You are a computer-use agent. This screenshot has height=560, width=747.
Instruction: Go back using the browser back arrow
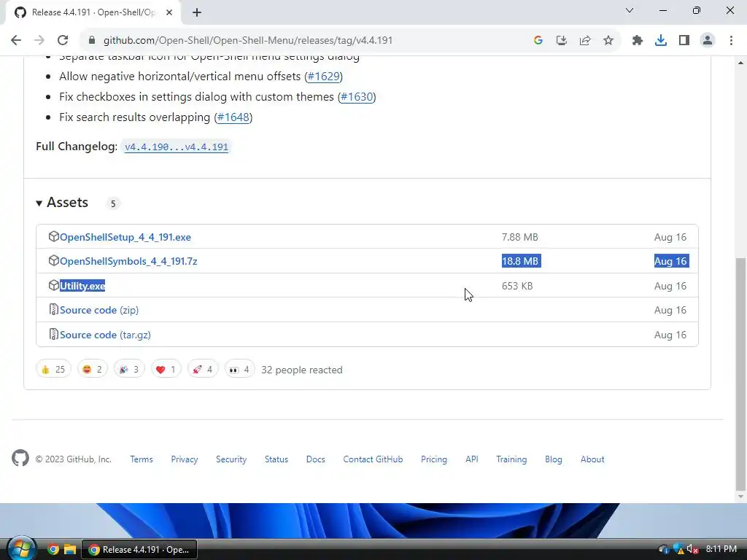coord(16,41)
